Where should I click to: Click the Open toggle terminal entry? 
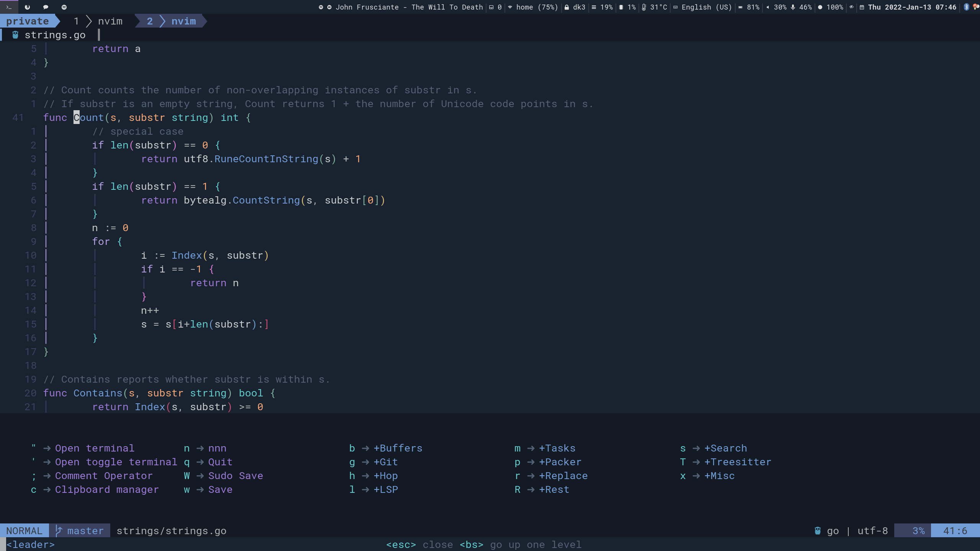116,462
